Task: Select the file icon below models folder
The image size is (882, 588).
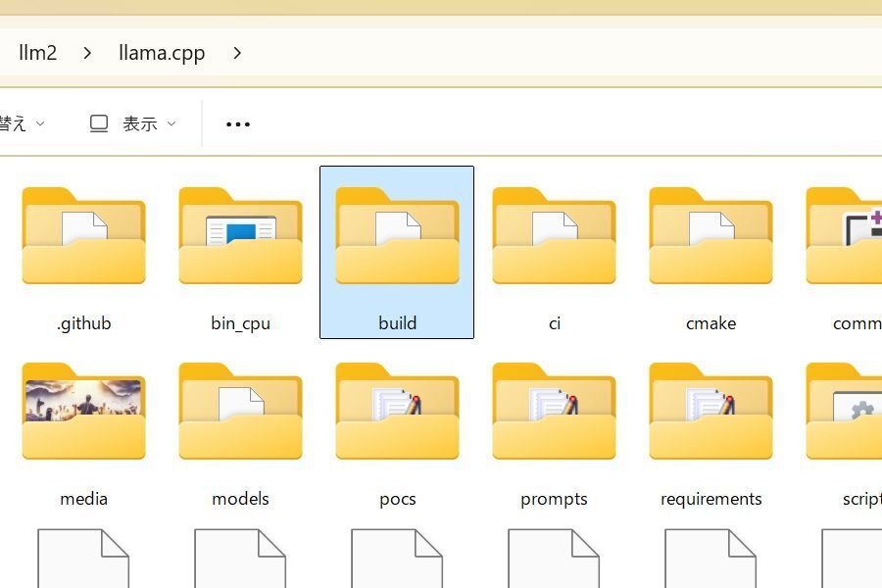Action: pyautogui.click(x=240, y=559)
